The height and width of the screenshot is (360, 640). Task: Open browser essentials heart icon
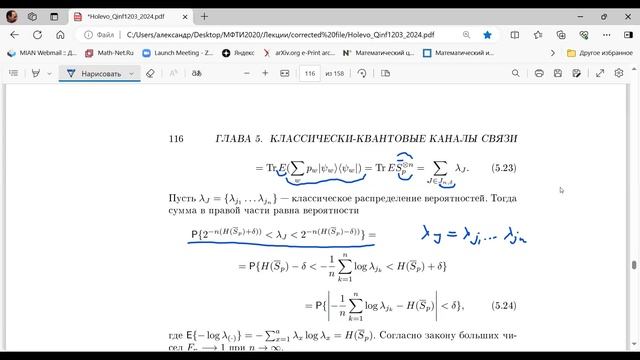point(584,35)
